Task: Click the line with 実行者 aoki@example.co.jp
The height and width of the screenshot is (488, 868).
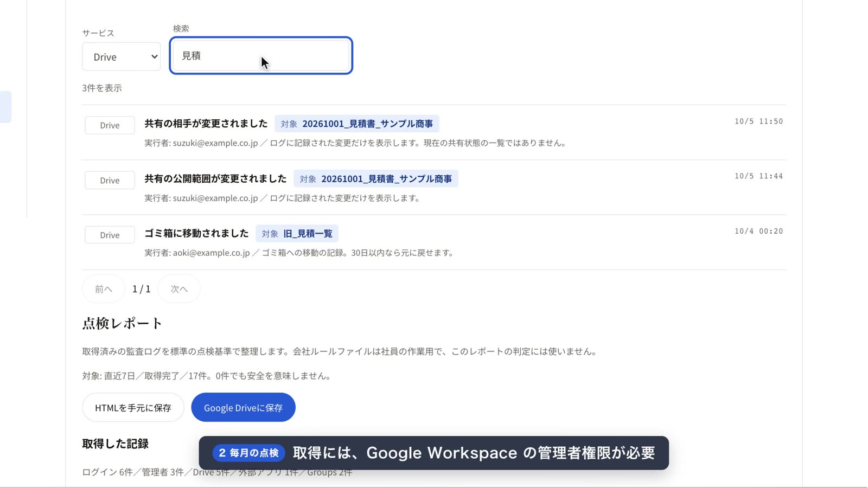Action: (x=300, y=253)
